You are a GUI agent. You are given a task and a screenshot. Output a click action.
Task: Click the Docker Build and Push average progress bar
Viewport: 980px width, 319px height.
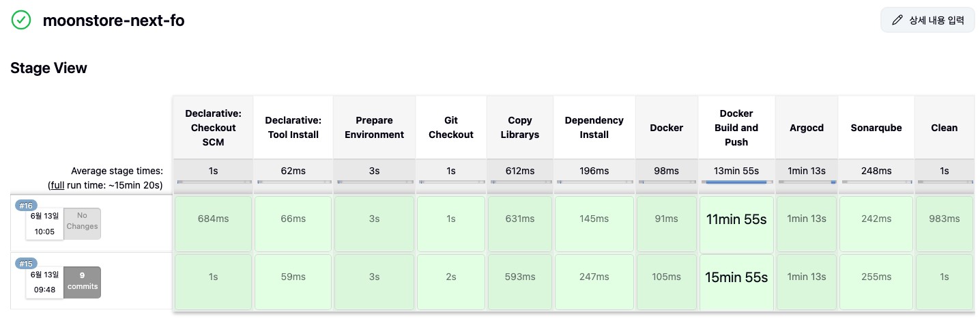tap(736, 182)
